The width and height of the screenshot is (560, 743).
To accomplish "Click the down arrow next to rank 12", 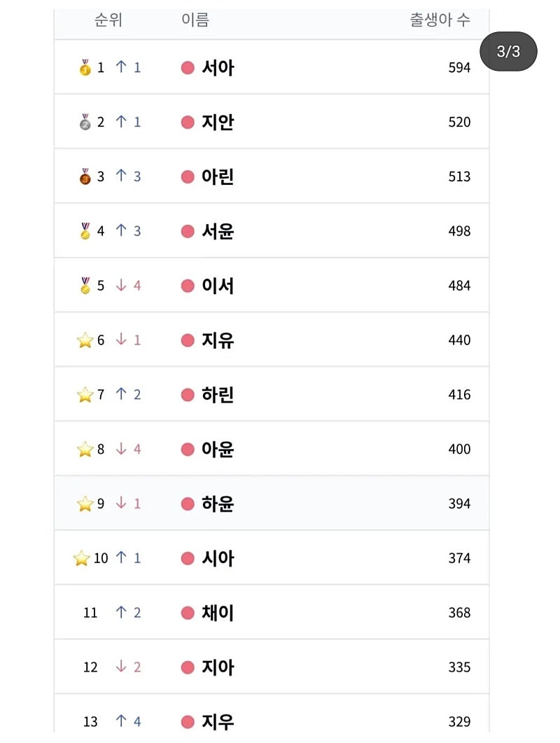I will pos(121,667).
